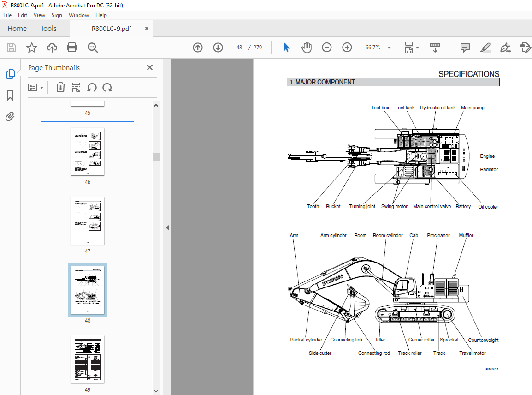The width and height of the screenshot is (532, 395).
Task: Close the R800LC-9.pdf tab
Action: click(147, 29)
